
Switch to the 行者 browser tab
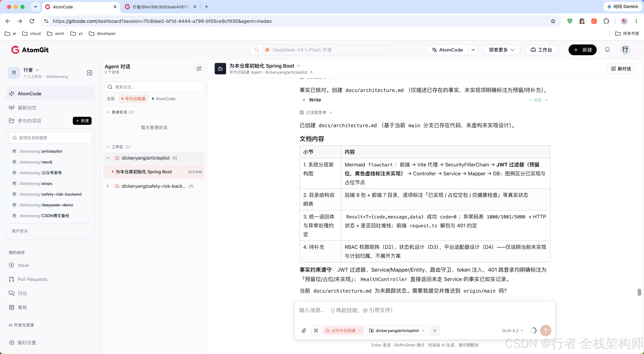point(160,7)
